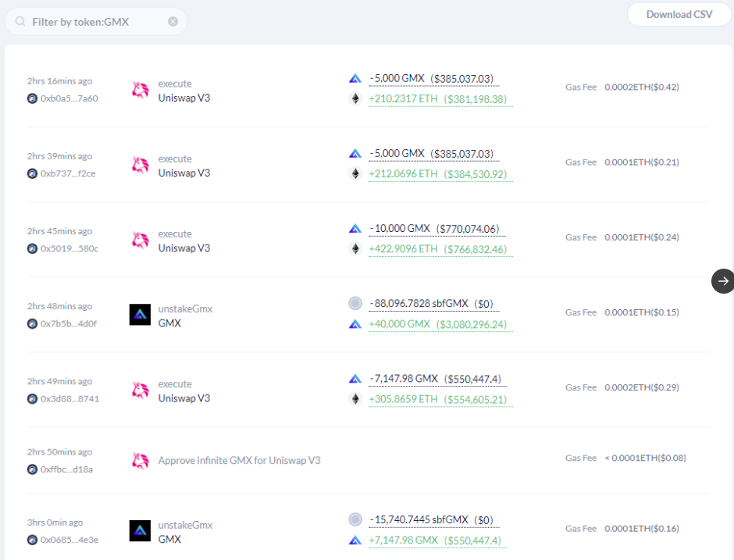This screenshot has height=560, width=734.
Task: Click Uniswap icon in Approve infinite GMX row
Action: 140,461
